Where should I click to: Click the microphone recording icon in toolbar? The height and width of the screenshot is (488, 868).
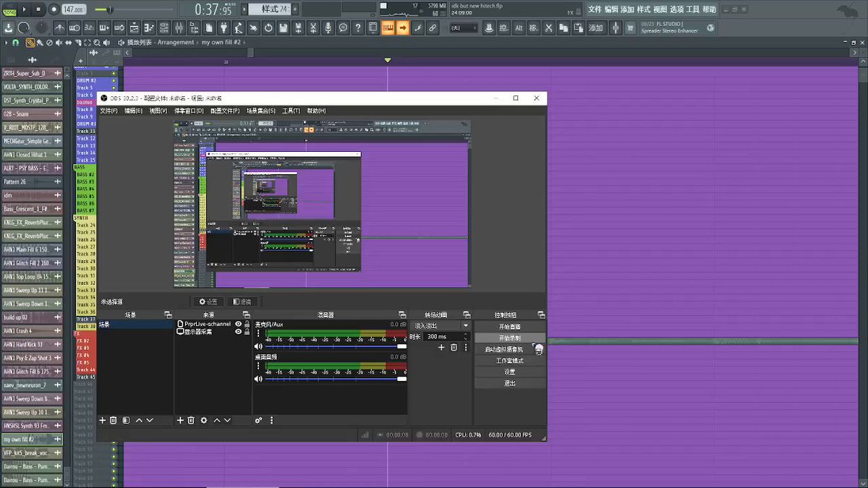click(x=328, y=27)
